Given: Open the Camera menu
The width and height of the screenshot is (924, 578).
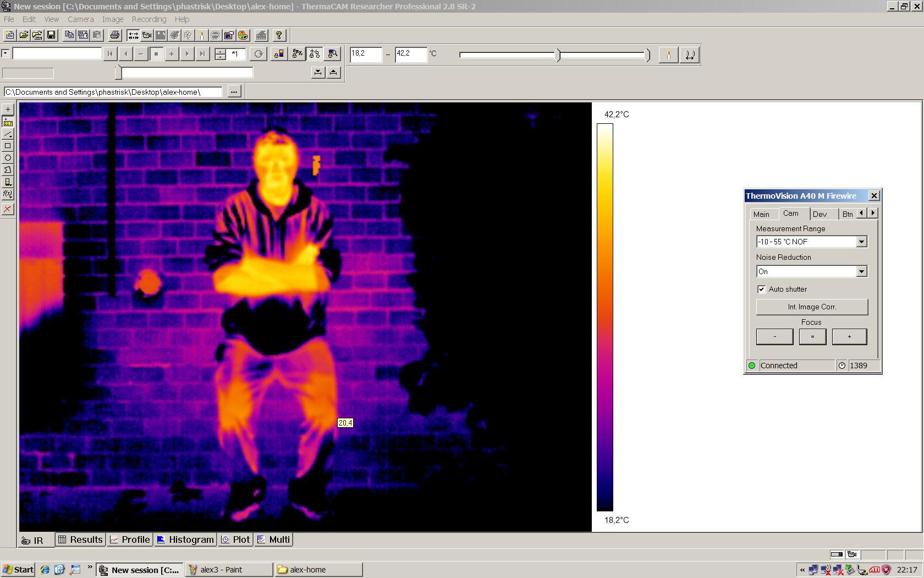Looking at the screenshot, I should click(80, 19).
